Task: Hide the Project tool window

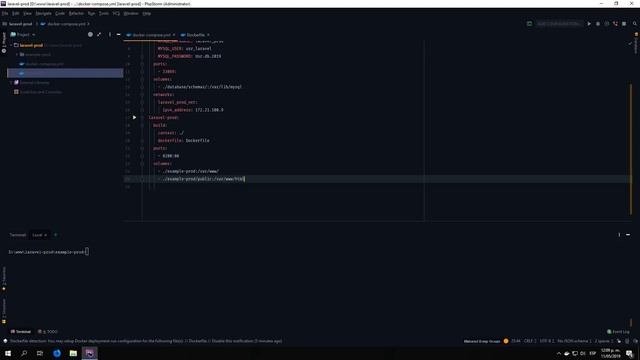Action: (x=118, y=35)
